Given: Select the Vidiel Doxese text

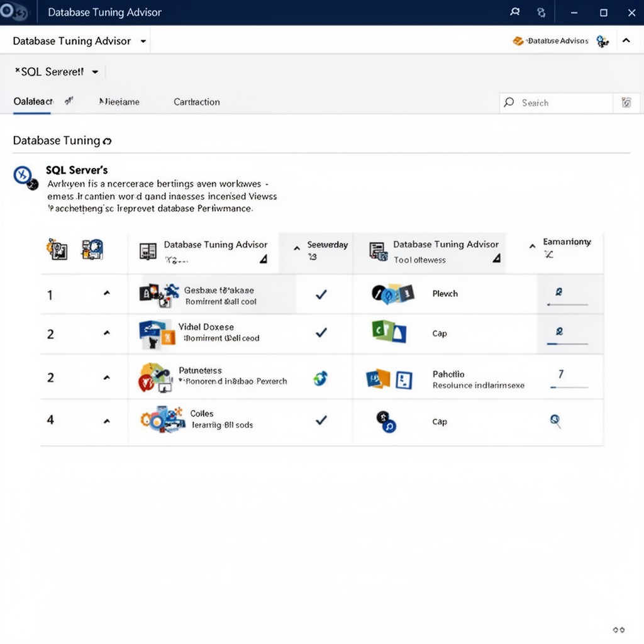Looking at the screenshot, I should [206, 327].
